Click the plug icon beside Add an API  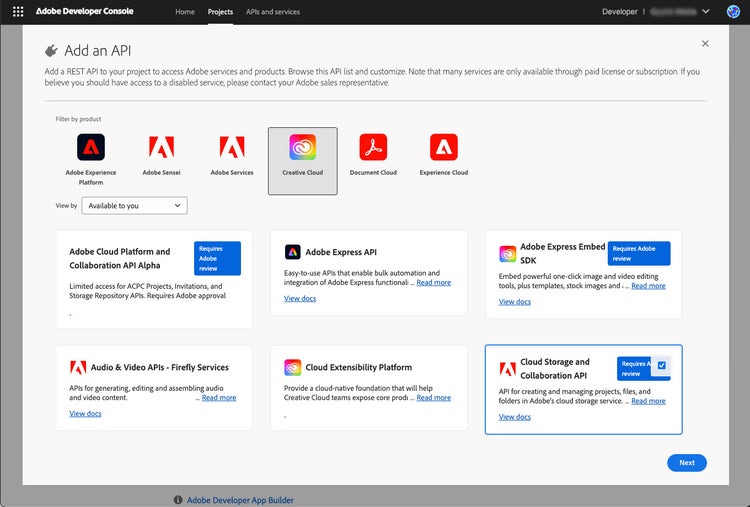coord(51,50)
